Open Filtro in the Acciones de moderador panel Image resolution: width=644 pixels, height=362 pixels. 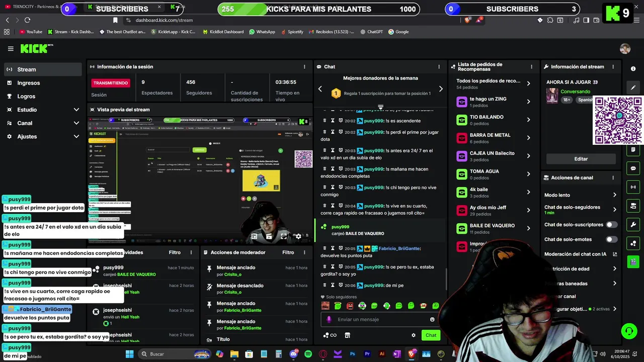[288, 252]
